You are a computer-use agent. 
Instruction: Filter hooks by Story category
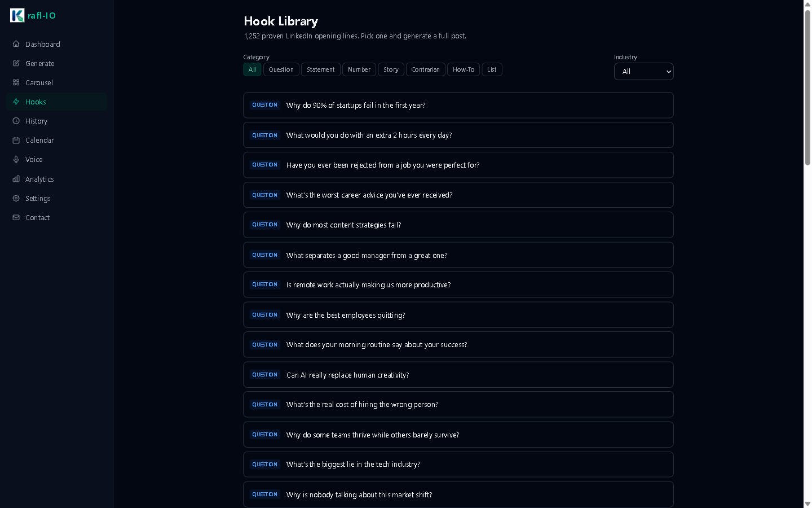click(391, 69)
